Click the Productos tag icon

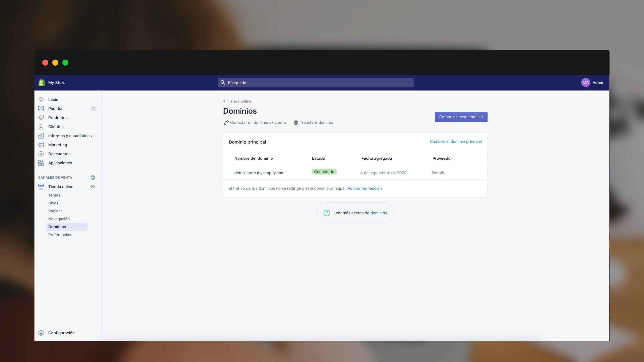coord(41,118)
